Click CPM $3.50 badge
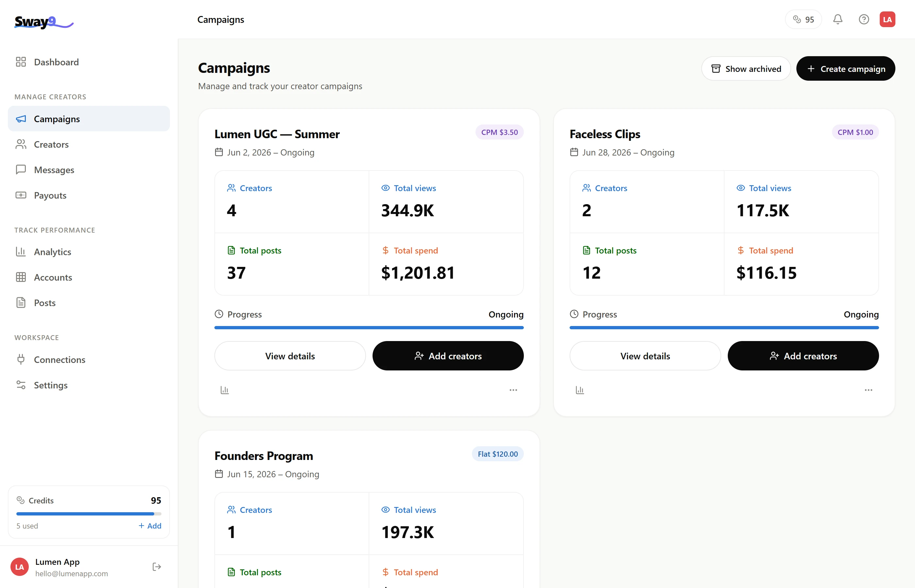Image resolution: width=915 pixels, height=588 pixels. pos(499,132)
